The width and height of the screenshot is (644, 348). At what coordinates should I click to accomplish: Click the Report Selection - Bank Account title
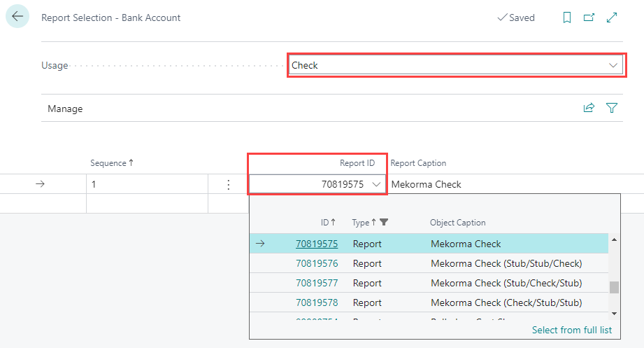click(x=111, y=18)
